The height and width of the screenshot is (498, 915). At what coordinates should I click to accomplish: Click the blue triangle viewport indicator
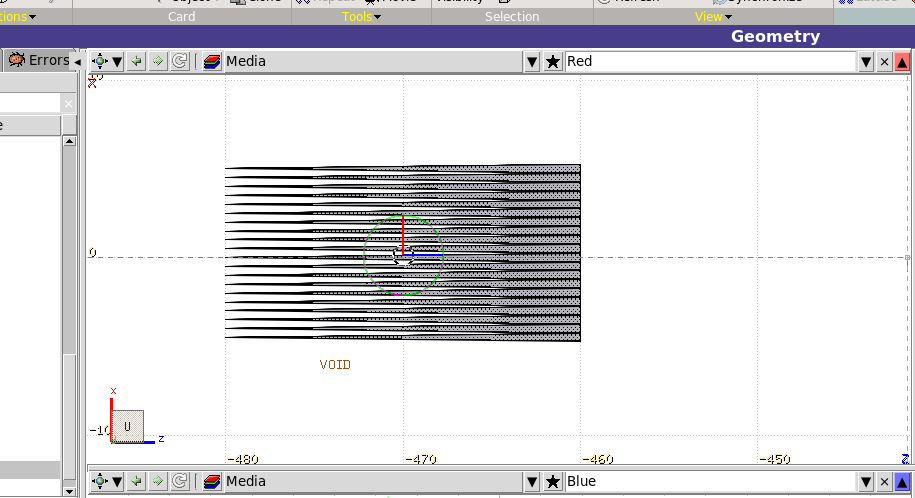pos(902,482)
